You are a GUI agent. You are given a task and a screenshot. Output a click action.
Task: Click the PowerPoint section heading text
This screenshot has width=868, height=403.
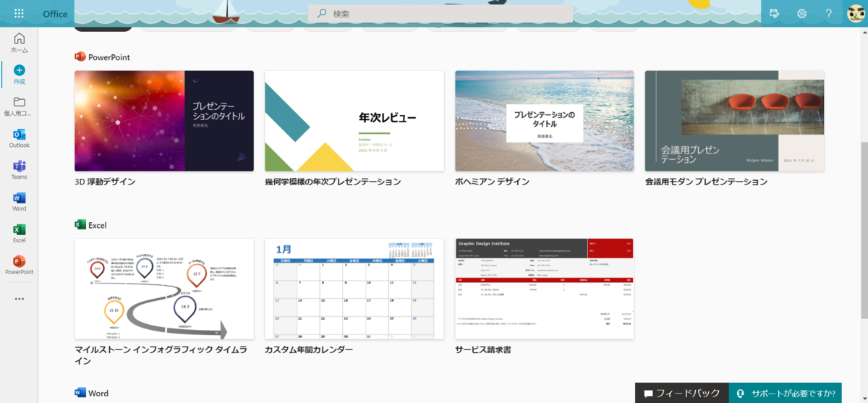[109, 57]
